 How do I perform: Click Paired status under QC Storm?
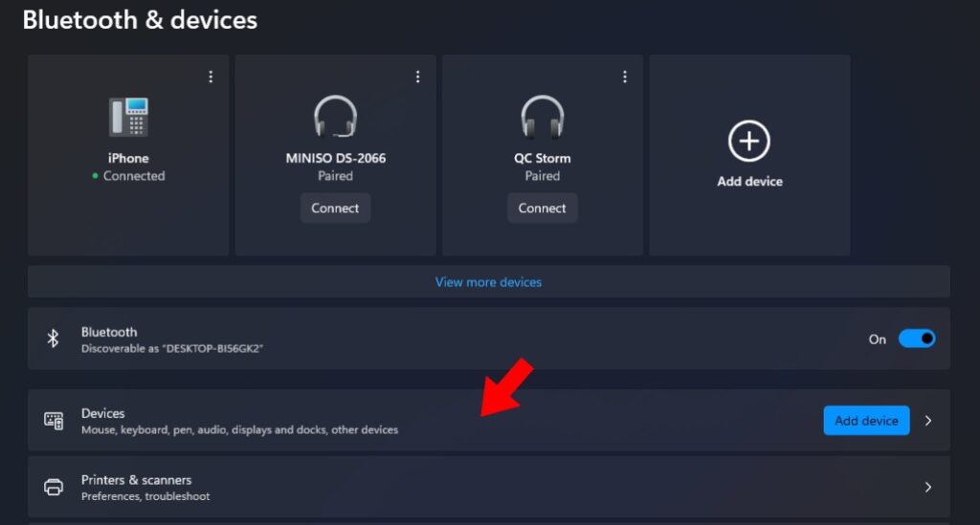(543, 176)
